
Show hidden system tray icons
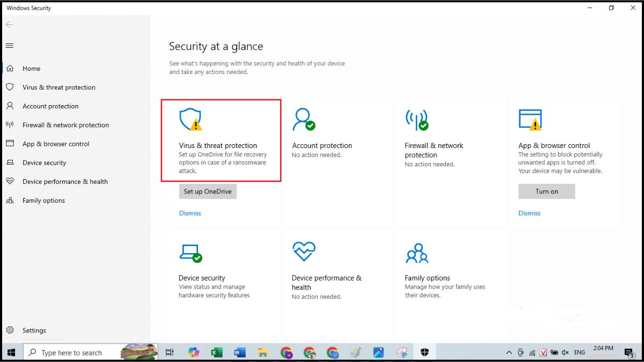[509, 352]
